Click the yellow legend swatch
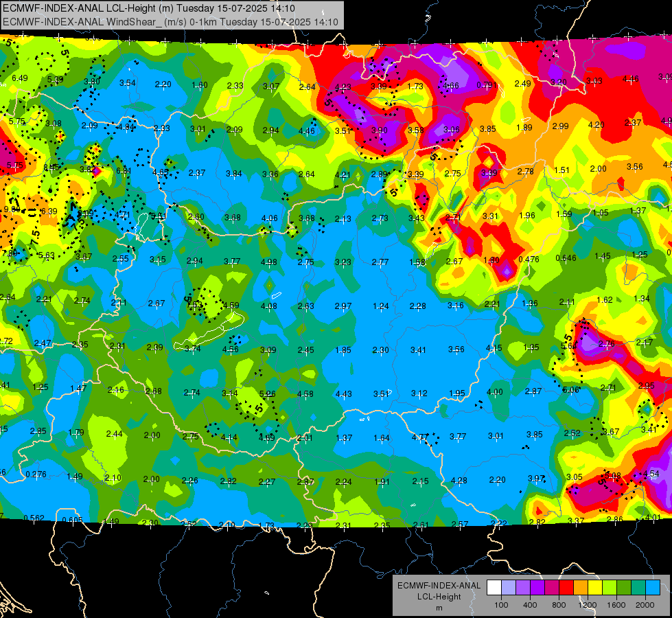 point(595,588)
